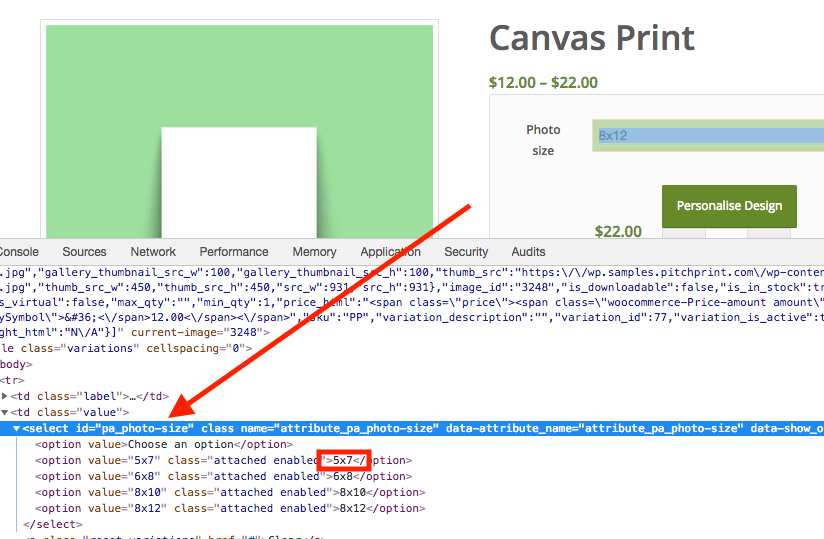
Task: Open the Photo size dropdown showing 8x12
Action: point(708,136)
